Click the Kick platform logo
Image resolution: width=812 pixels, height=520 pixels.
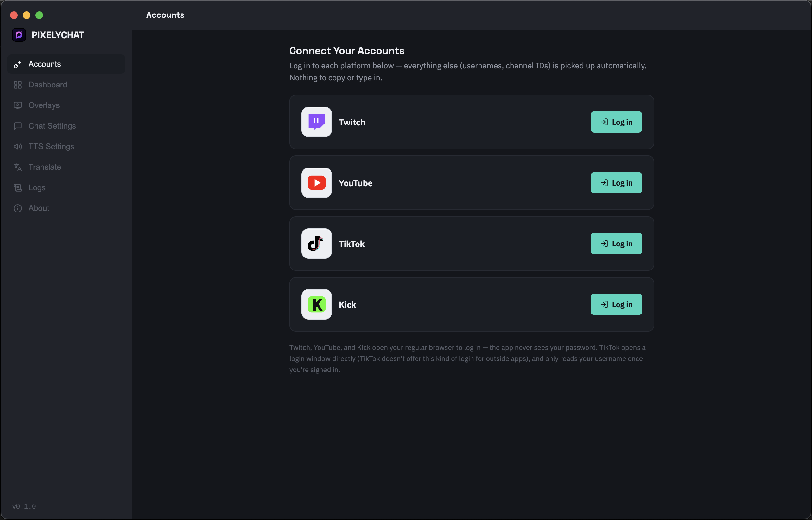[x=316, y=304]
